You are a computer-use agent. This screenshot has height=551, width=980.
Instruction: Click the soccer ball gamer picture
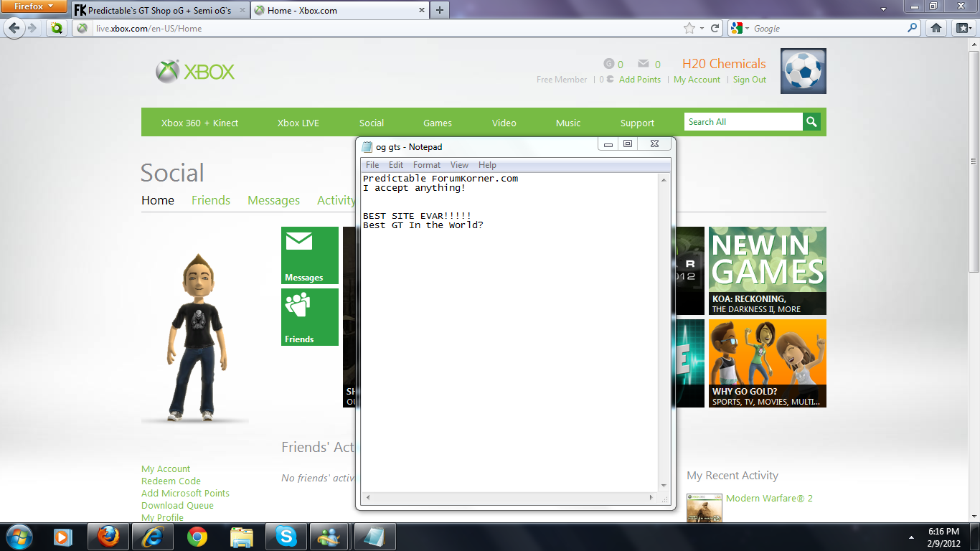point(804,71)
